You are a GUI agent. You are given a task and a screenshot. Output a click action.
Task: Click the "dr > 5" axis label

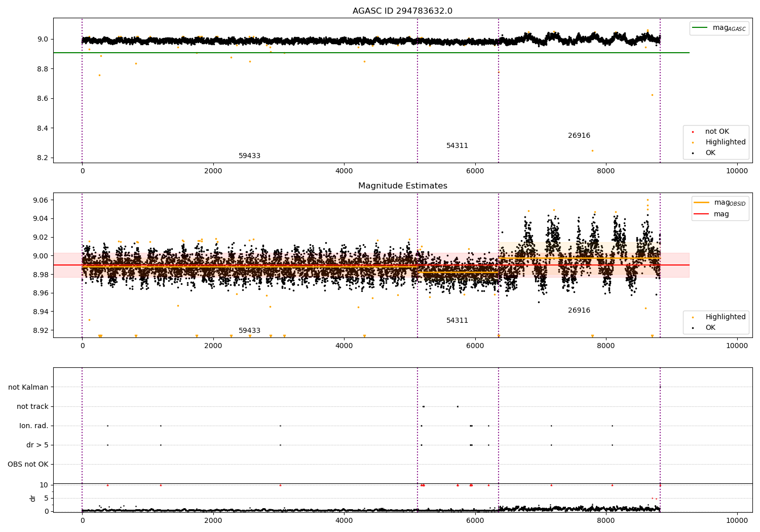37,445
